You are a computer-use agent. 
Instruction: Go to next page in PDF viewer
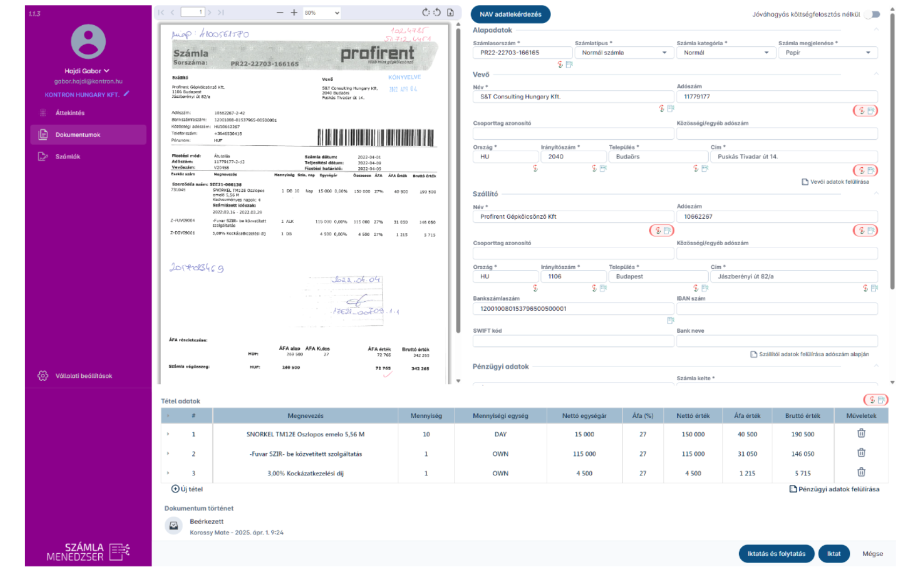210,12
